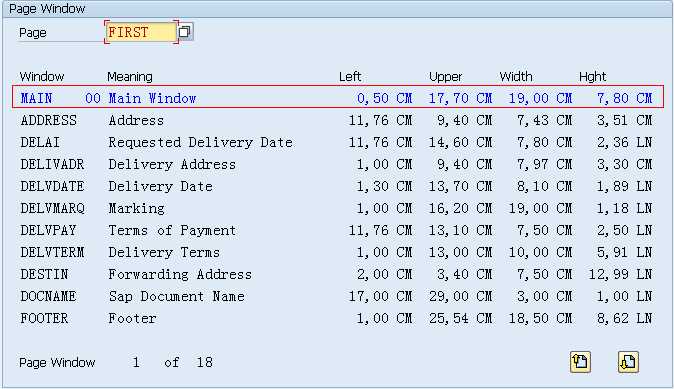Screen dimensions: 674x389
Task: Select the DELVPAY window entry
Action: [x=49, y=230]
